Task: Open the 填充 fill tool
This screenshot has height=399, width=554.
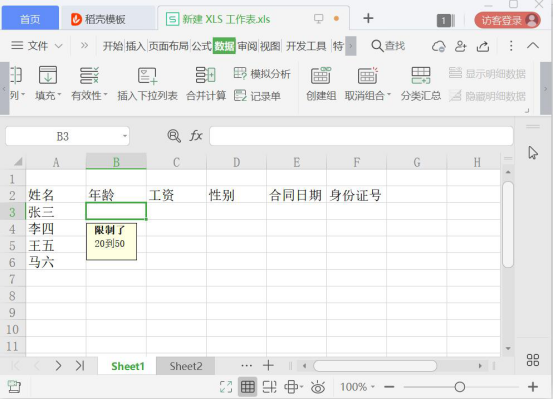Action: tap(48, 83)
